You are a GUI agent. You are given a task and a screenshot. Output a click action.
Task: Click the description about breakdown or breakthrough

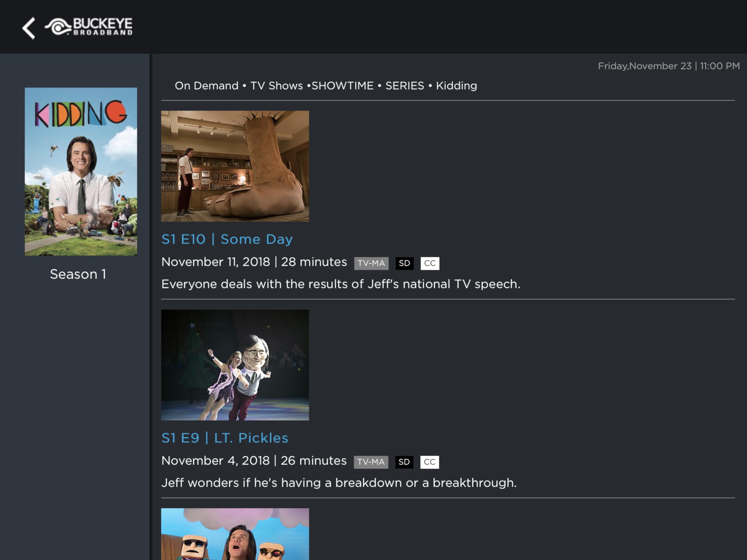tap(339, 483)
